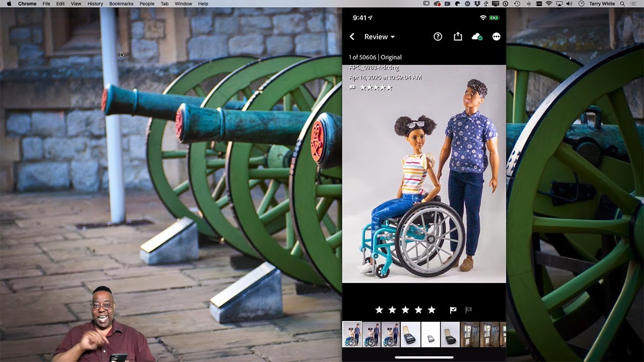Open the Bookmarks menu

(121, 4)
